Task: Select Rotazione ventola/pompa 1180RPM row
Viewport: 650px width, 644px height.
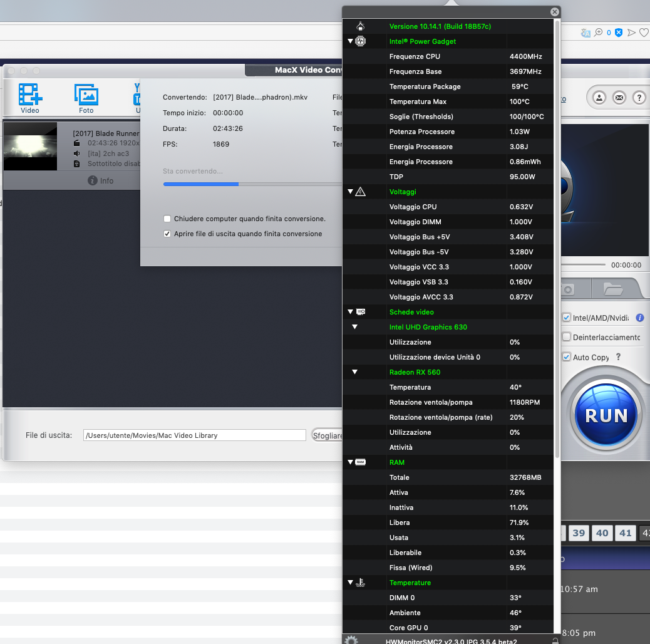Action: point(448,402)
